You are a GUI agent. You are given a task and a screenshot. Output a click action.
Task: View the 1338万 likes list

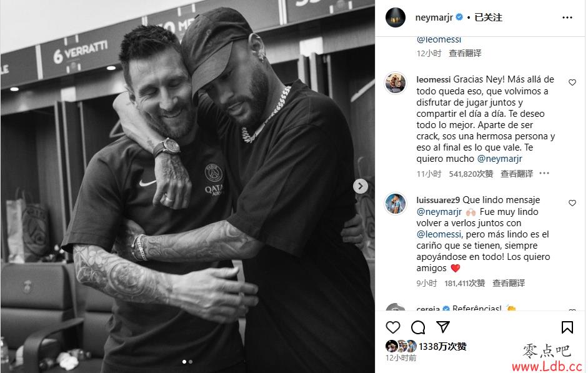click(442, 346)
